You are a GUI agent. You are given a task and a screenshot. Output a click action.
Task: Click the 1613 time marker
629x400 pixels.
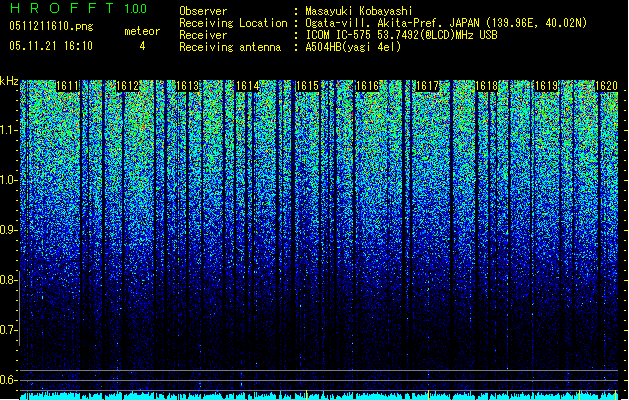(188, 86)
